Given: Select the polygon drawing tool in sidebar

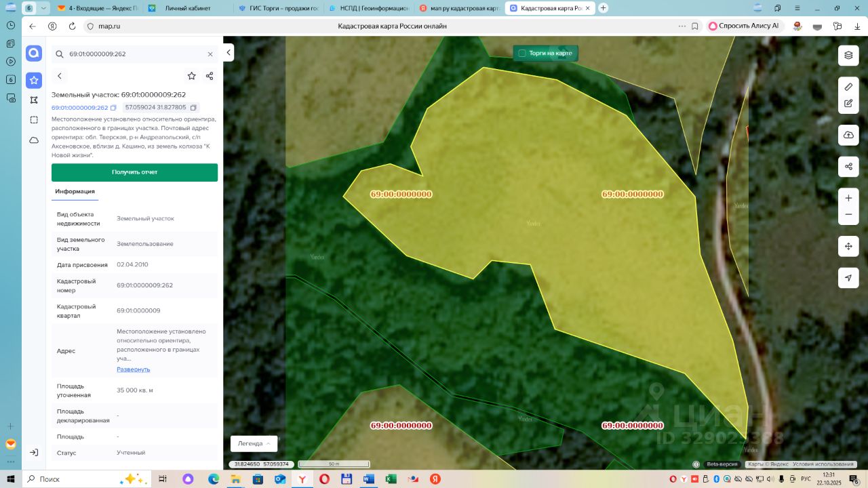Looking at the screenshot, I should point(34,100).
